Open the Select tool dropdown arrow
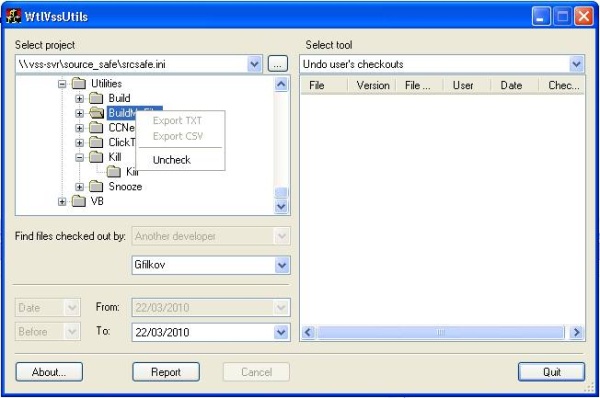600x398 pixels. 576,64
